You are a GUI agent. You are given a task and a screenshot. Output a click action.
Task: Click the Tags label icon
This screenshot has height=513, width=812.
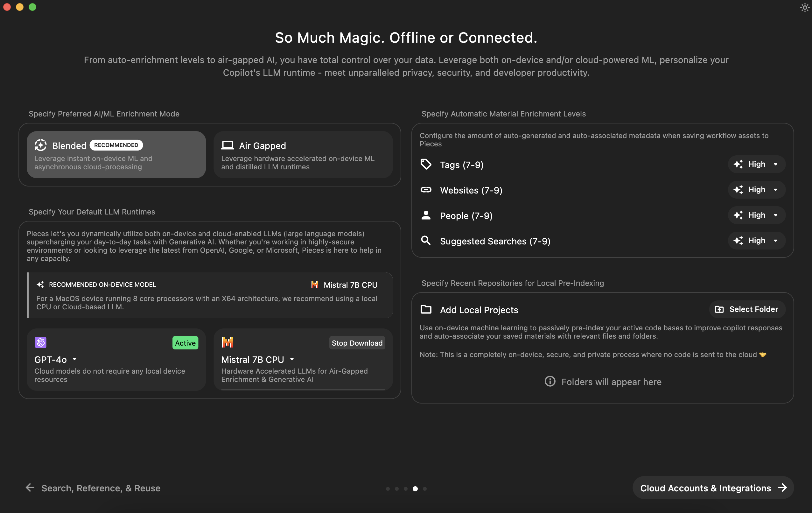(426, 165)
